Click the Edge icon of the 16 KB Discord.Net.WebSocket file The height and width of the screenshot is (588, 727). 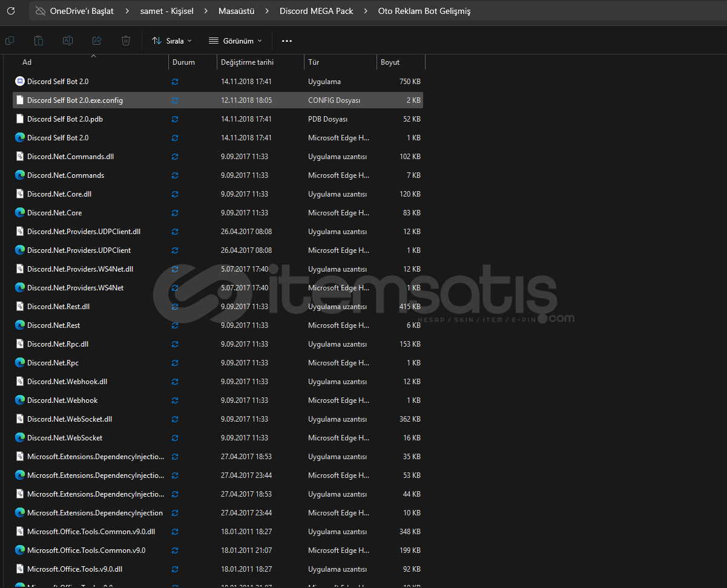(x=20, y=437)
